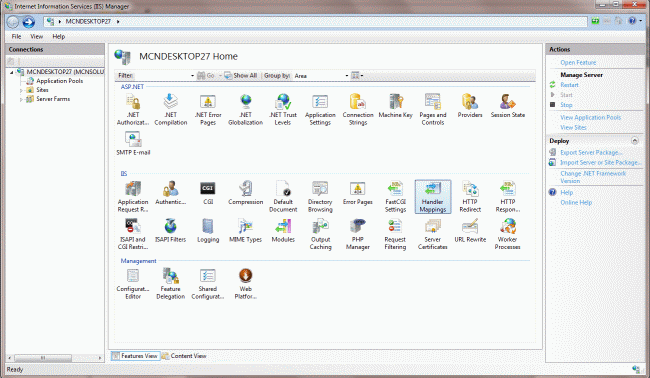This screenshot has height=378, width=650.
Task: Switch to Content View tab
Action: pyautogui.click(x=184, y=356)
